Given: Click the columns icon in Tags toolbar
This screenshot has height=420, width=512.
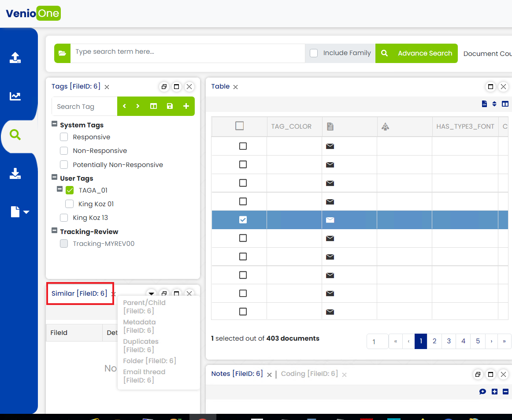Looking at the screenshot, I should (153, 106).
